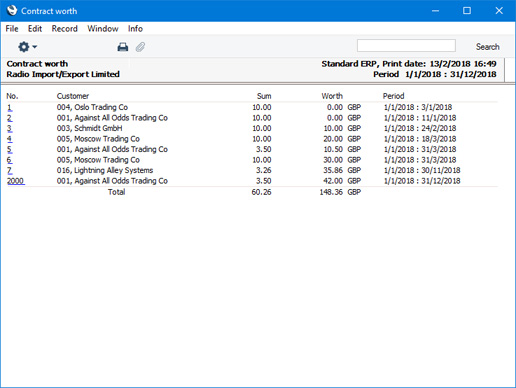Click the Customer column header
The width and height of the screenshot is (516, 388).
coord(73,96)
